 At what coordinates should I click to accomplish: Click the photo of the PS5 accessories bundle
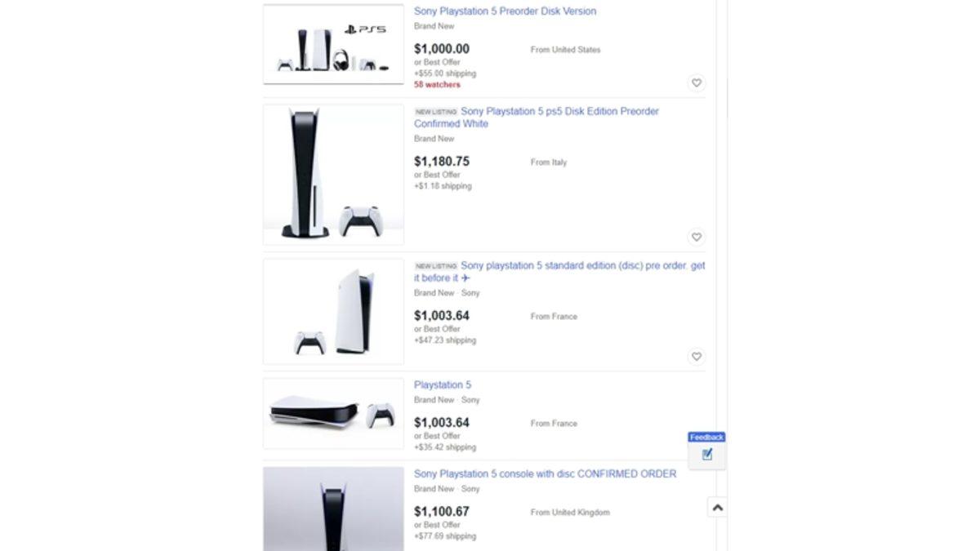(x=332, y=44)
